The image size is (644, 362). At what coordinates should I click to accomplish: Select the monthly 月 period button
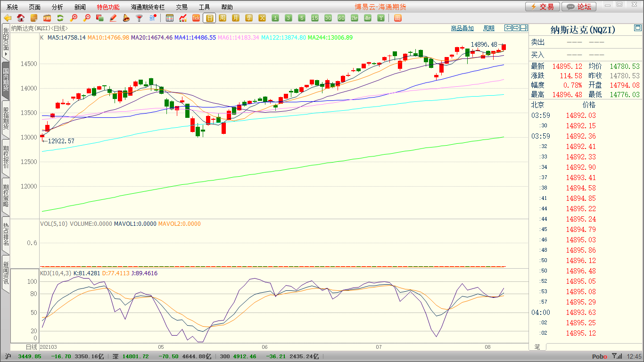[x=236, y=18]
